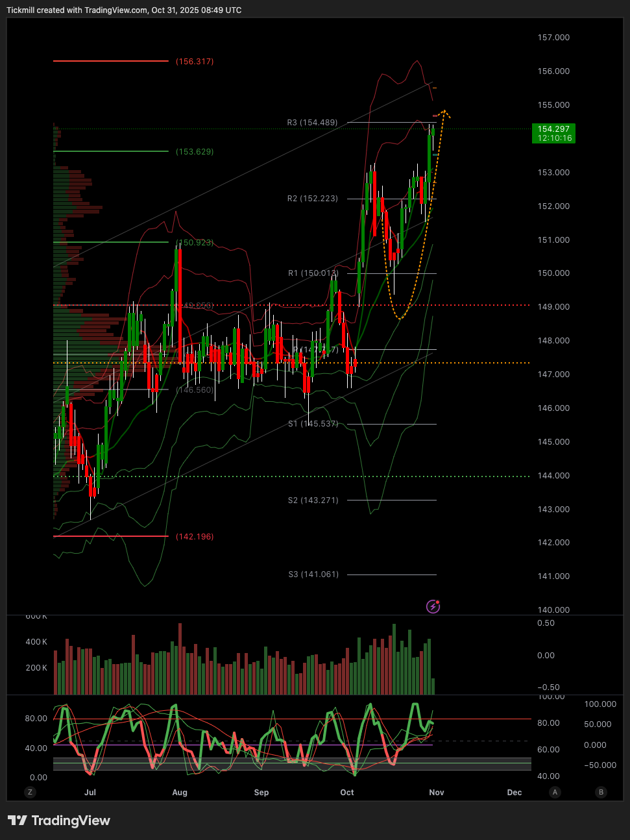Click the S2 (143.271) support label
630x840 pixels.
click(313, 500)
